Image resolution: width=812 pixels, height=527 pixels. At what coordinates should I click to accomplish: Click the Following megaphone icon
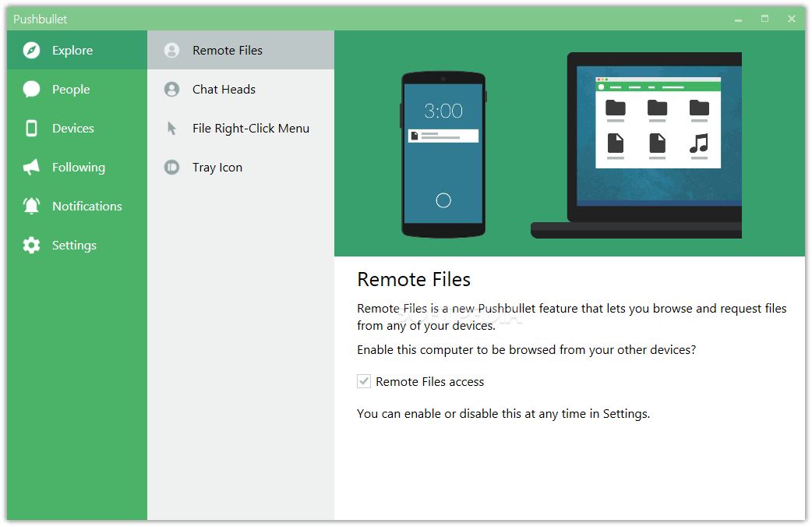[x=32, y=167]
